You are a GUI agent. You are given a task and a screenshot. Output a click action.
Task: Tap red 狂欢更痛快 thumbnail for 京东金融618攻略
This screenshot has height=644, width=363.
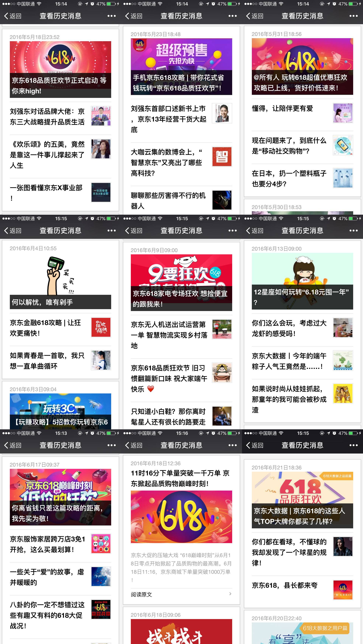[101, 327]
